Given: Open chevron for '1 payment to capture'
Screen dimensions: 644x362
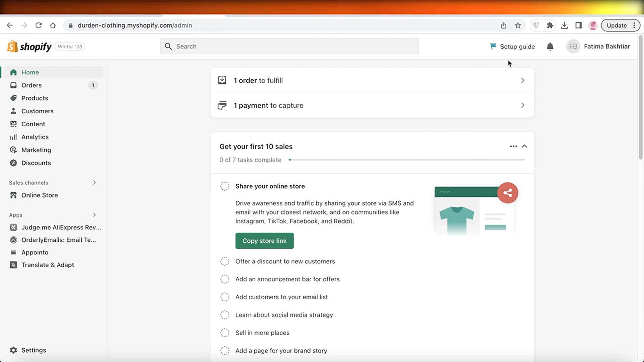Looking at the screenshot, I should click(523, 105).
